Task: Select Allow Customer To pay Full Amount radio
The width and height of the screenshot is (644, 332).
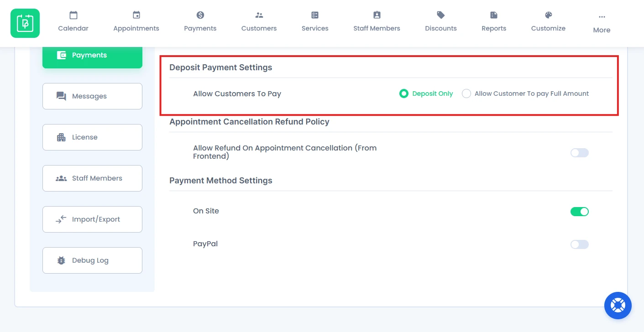Action: click(466, 93)
